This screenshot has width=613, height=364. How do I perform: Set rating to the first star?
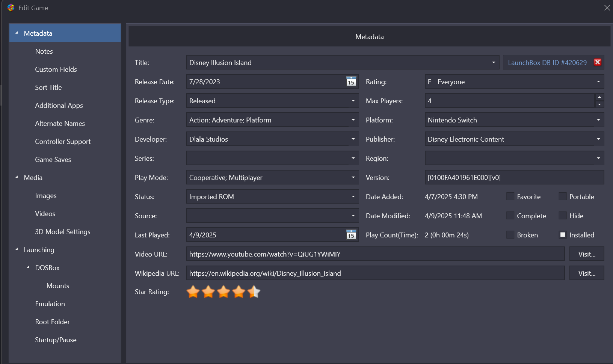193,292
